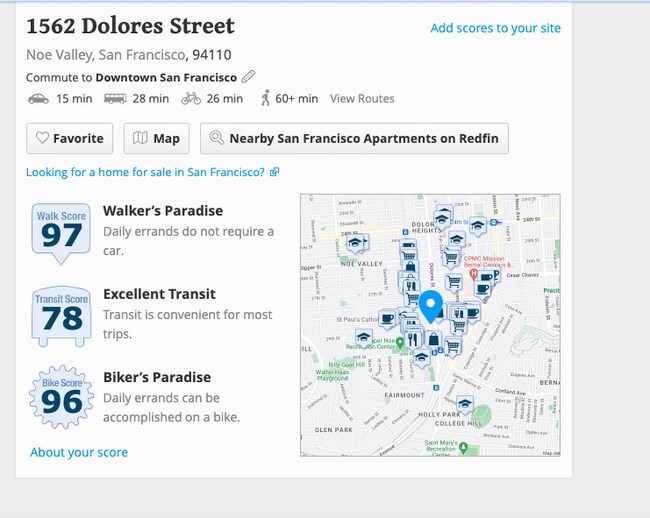
Task: Click the 28 min transit time
Action: 150,99
